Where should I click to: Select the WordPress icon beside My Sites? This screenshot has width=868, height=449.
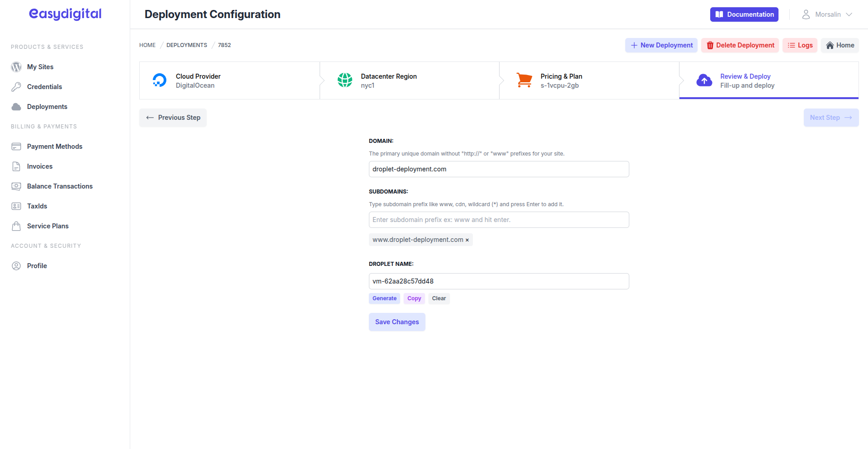click(16, 66)
